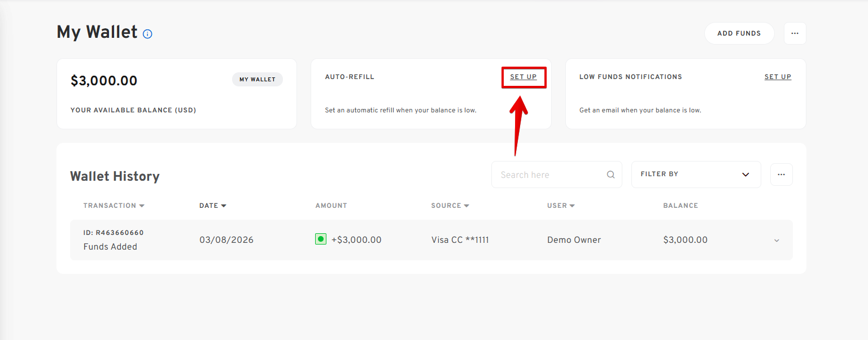Screen dimensions: 868x340
Task: Focus the 'Search here' input field
Action: [x=548, y=175]
